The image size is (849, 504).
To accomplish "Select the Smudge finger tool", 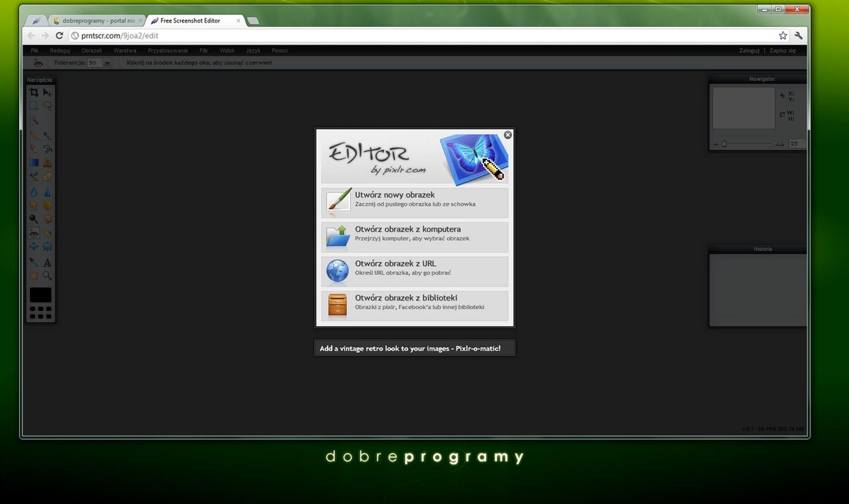I will point(34,205).
